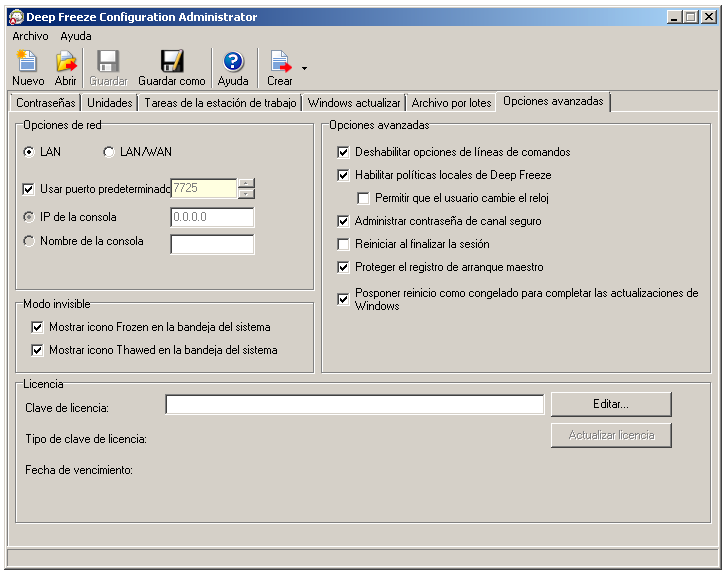Select the IP de la consola radio button
The height and width of the screenshot is (580, 728).
click(x=29, y=217)
